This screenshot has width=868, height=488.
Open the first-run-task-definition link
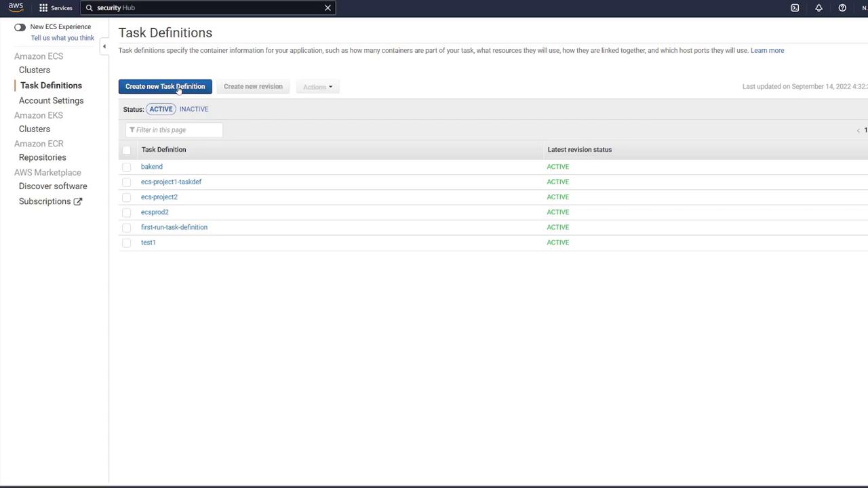(174, 227)
